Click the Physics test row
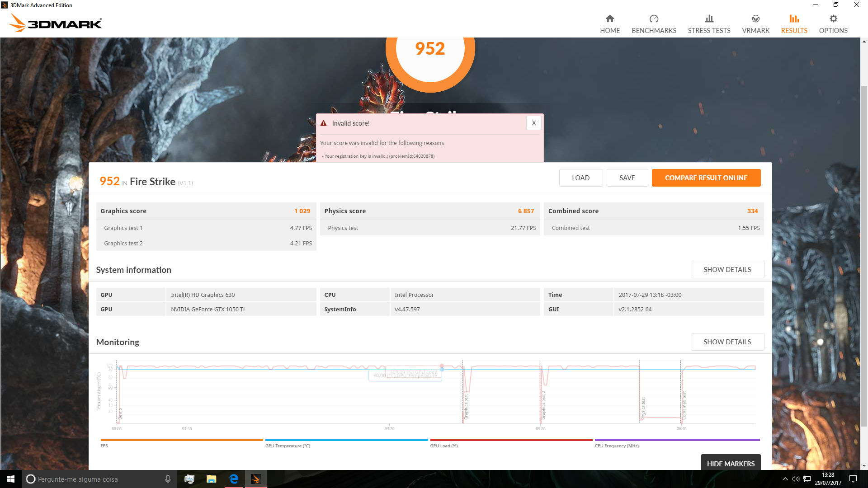Image resolution: width=868 pixels, height=488 pixels. point(430,228)
